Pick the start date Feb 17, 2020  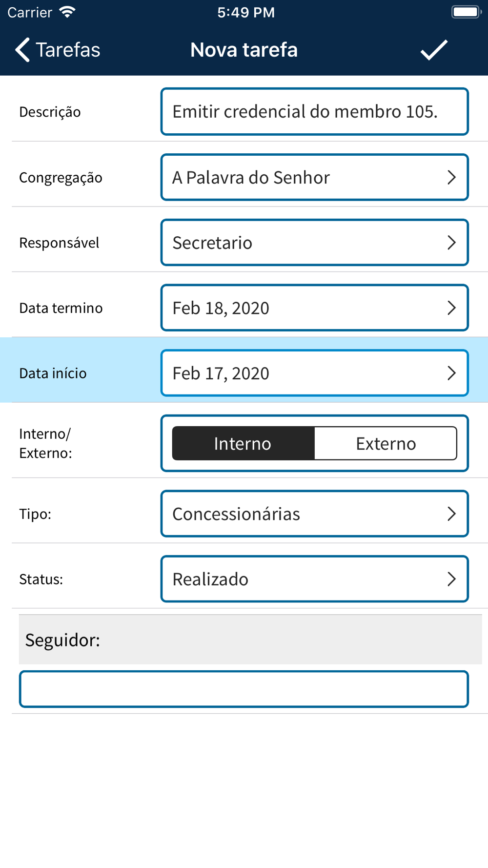coord(315,373)
